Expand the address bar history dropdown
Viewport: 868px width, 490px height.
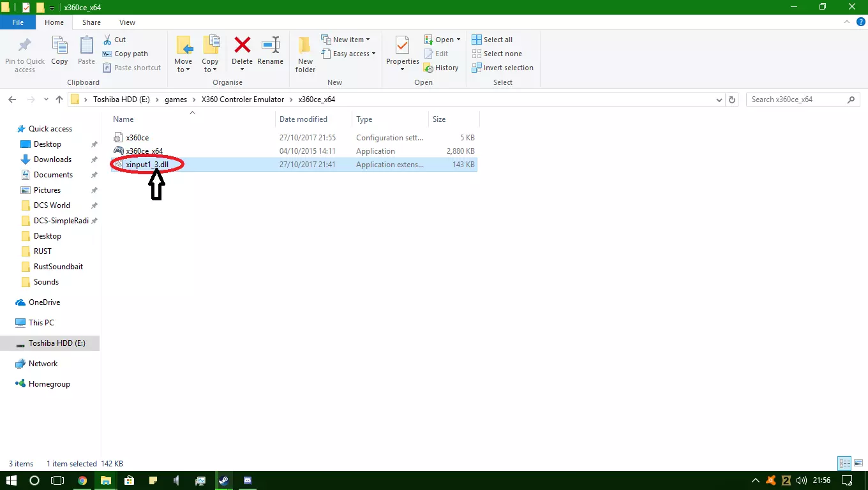(x=719, y=100)
